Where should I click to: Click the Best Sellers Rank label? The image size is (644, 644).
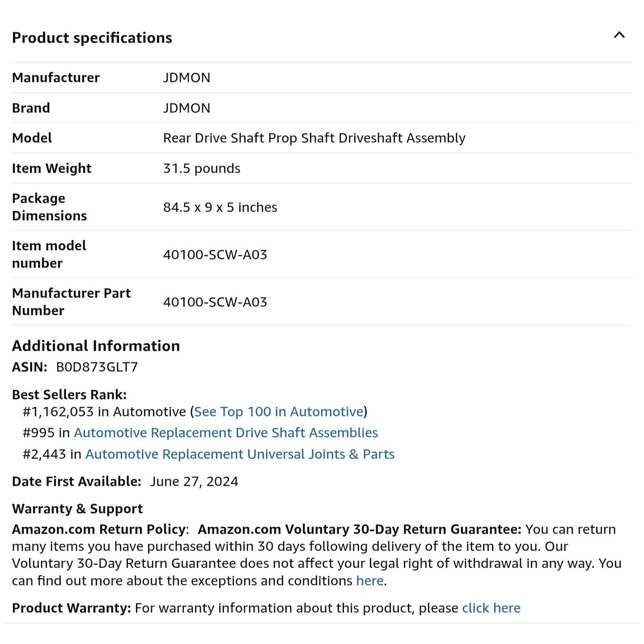[69, 394]
